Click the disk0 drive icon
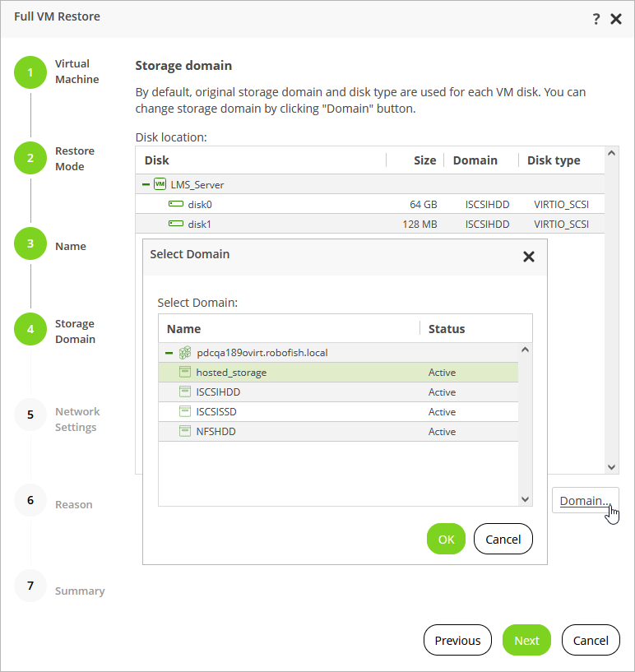 click(175, 204)
